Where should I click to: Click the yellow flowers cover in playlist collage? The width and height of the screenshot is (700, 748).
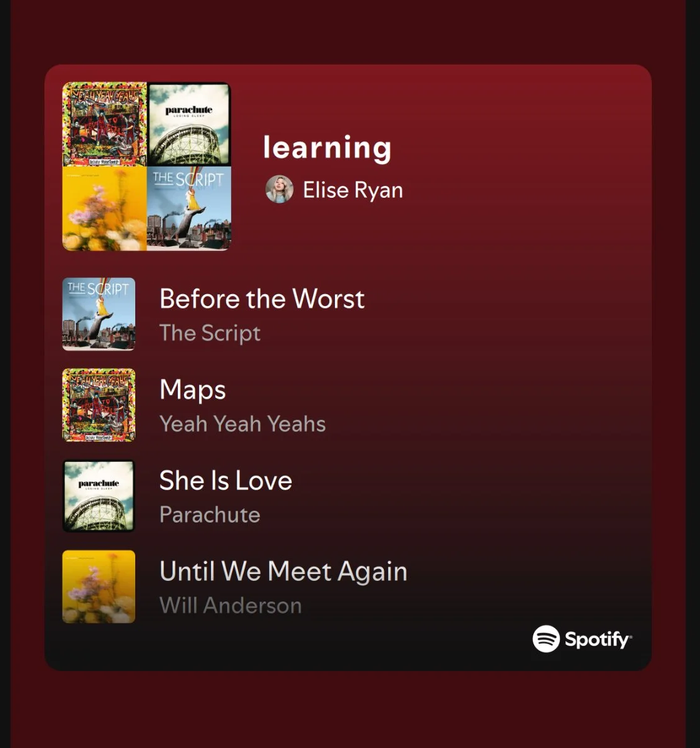[105, 208]
